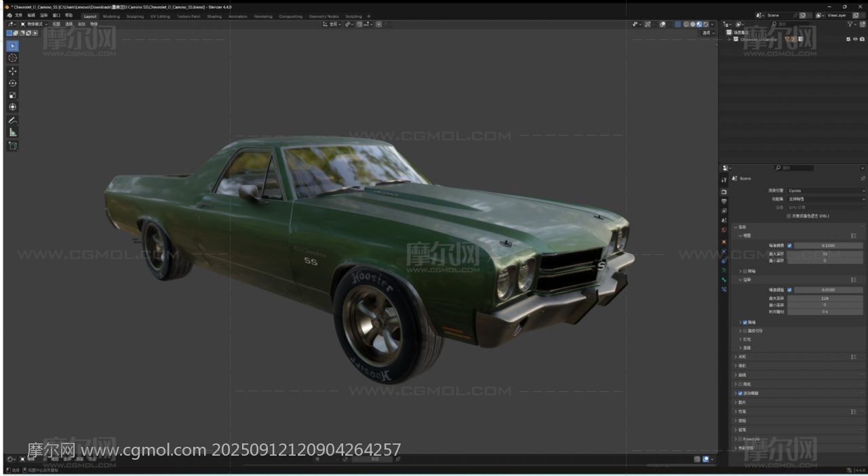Toggle viewport 噪波阈值 checkbox
Viewport: 868px width, 476px height.
coord(789,245)
